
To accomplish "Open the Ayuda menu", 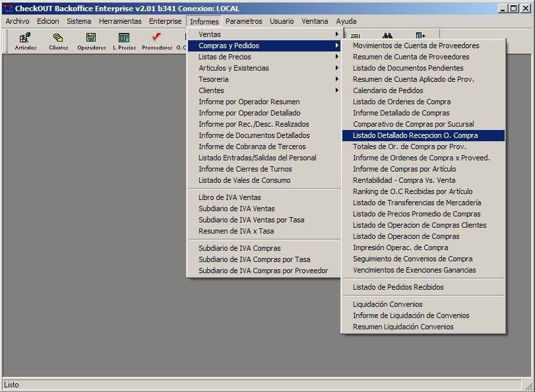I will [346, 21].
